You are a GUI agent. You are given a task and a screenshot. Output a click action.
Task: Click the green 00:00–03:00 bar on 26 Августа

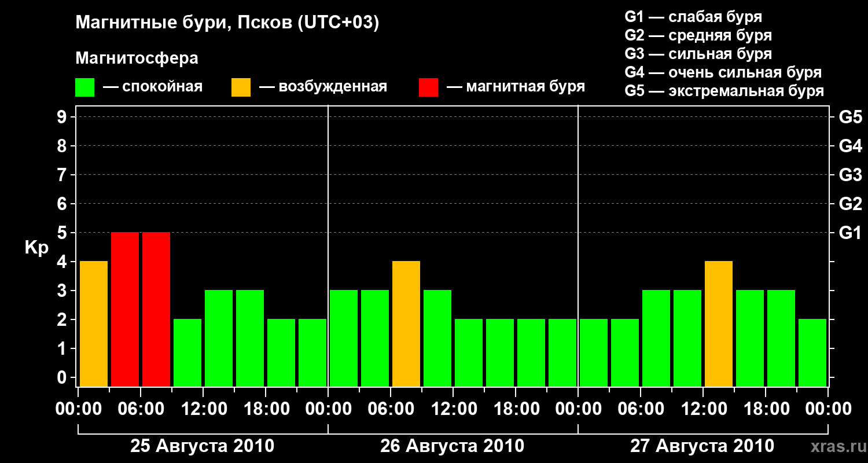click(x=344, y=338)
